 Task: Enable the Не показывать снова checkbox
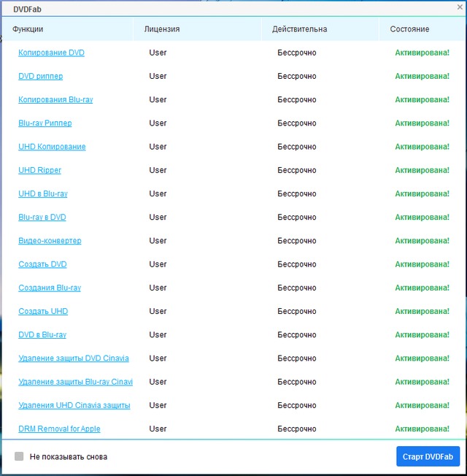click(x=19, y=456)
